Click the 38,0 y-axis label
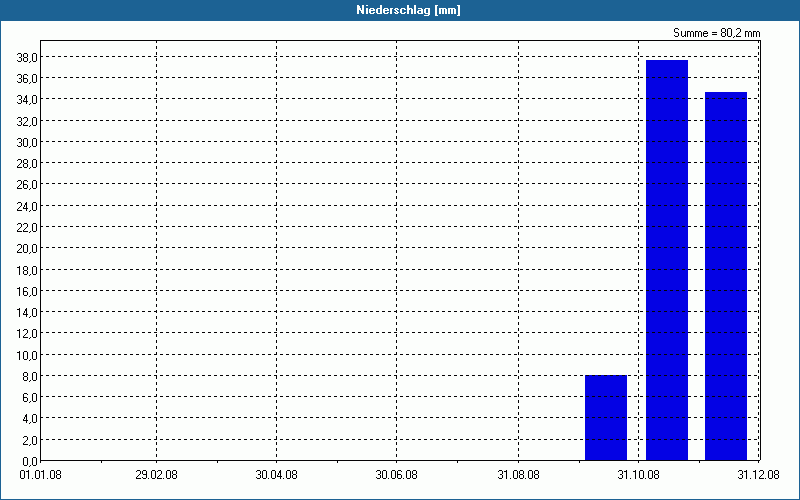The image size is (800, 500). coord(27,57)
